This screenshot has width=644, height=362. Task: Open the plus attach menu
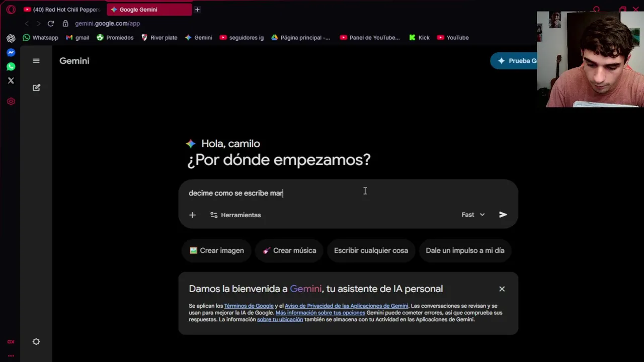coord(192,215)
